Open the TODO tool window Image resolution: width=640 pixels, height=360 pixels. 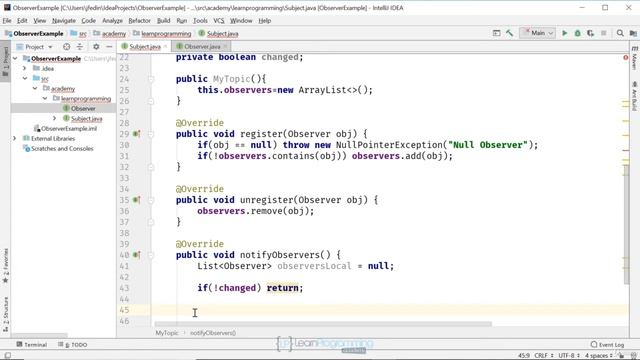coord(73,344)
